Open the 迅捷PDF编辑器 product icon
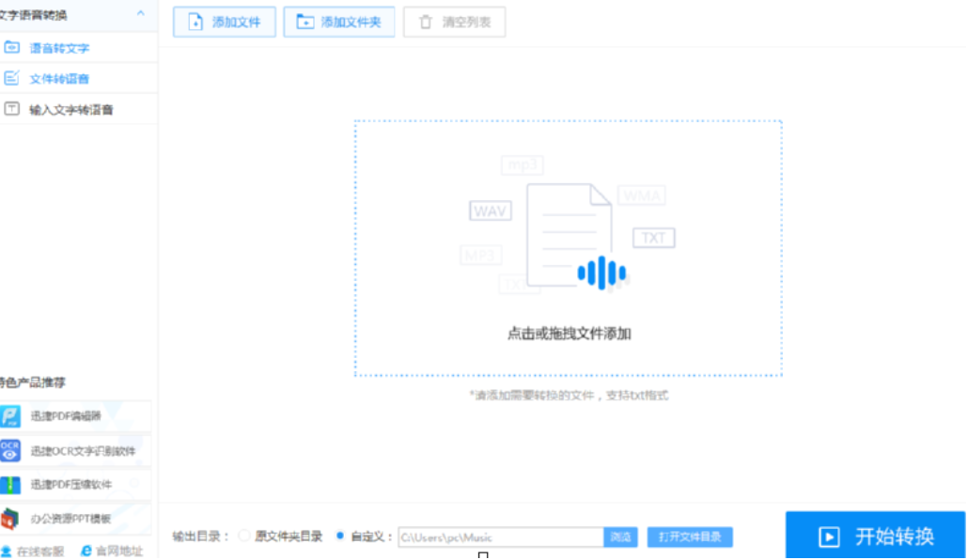 10,415
